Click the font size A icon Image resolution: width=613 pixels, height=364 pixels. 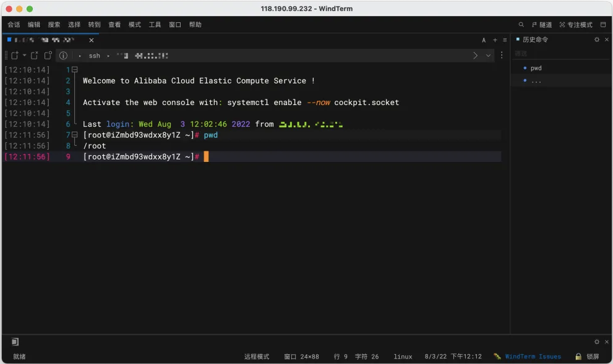coord(484,40)
